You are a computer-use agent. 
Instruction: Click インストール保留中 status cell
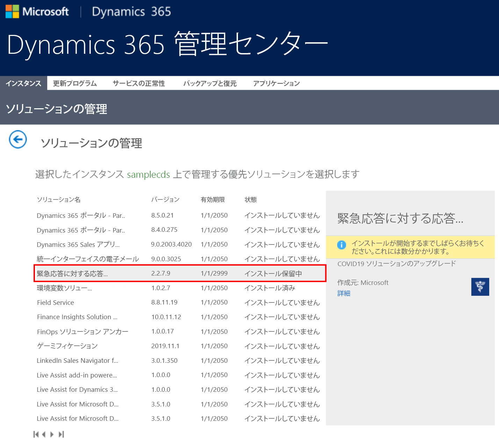(273, 273)
